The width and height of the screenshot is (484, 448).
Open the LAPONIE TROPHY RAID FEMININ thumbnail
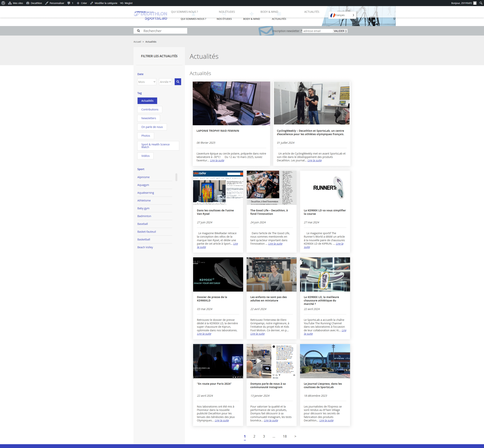[231, 104]
